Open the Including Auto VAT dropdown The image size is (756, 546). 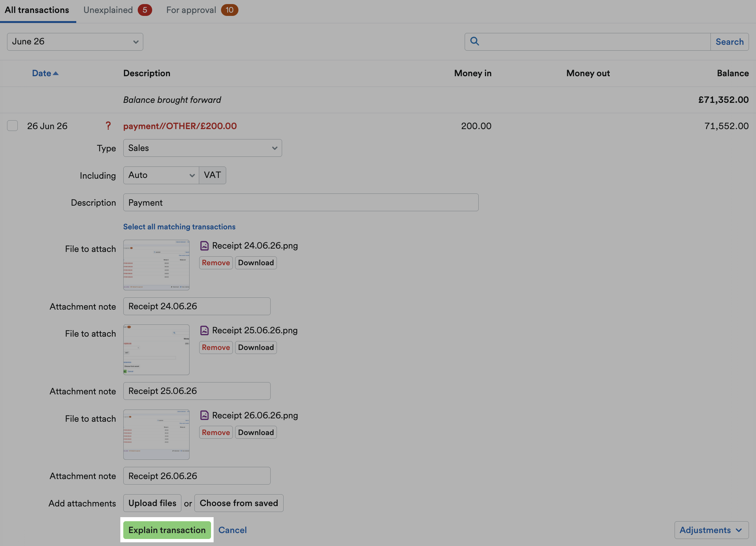pos(161,175)
